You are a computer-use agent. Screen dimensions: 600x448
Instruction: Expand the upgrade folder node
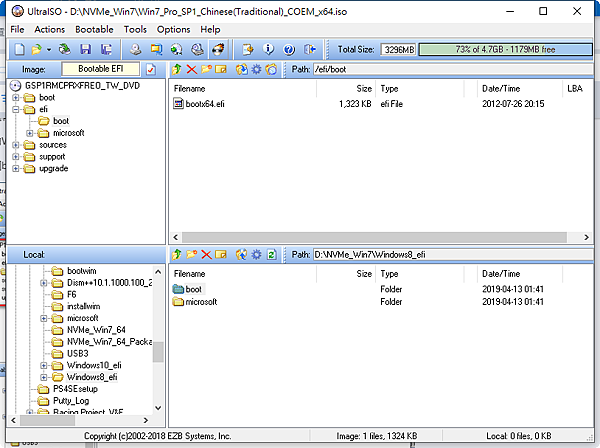coord(16,169)
